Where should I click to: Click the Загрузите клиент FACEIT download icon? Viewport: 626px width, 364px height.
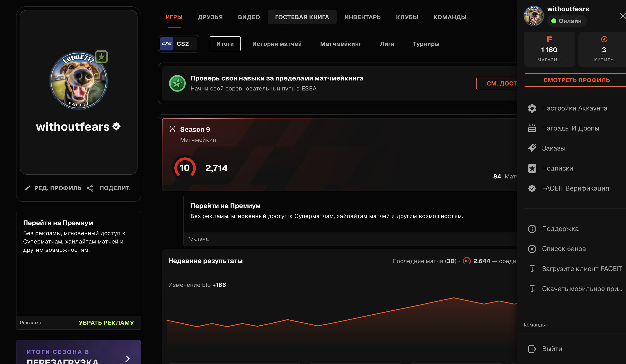tap(532, 269)
